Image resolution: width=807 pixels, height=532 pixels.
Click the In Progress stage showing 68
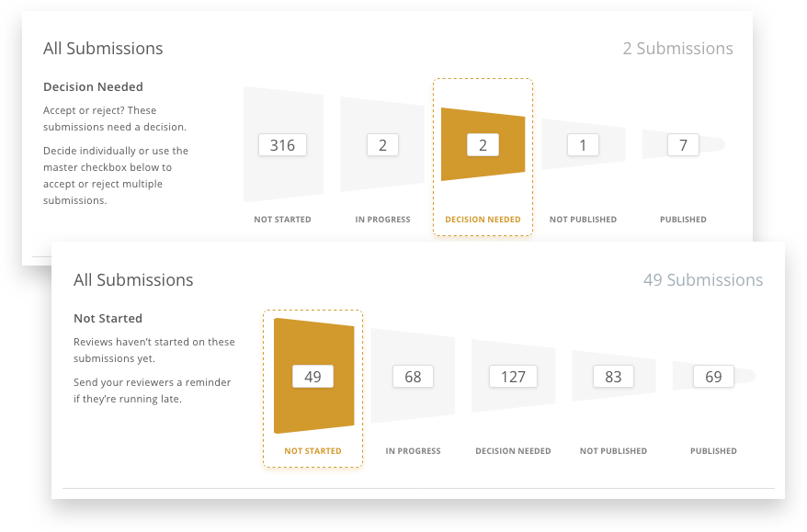coord(413,377)
